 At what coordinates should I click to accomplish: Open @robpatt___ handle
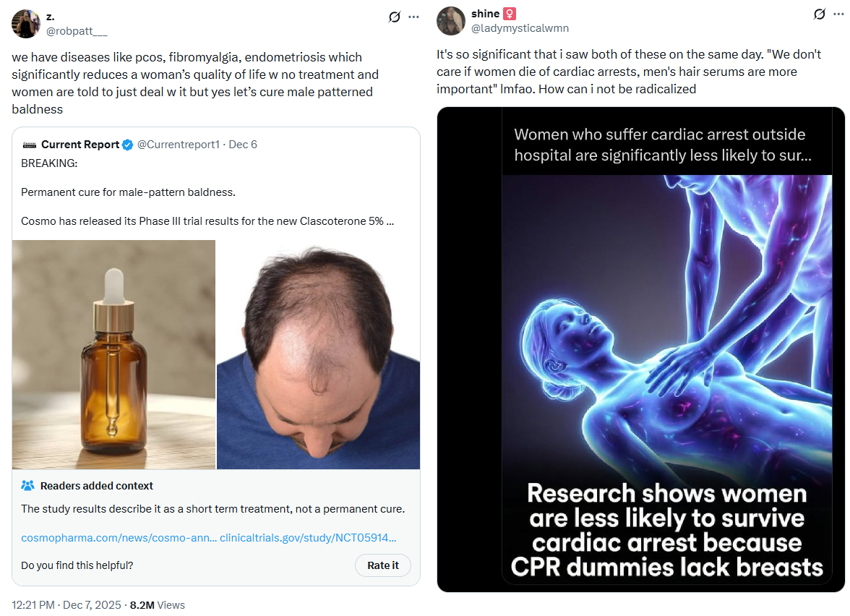pos(77,31)
